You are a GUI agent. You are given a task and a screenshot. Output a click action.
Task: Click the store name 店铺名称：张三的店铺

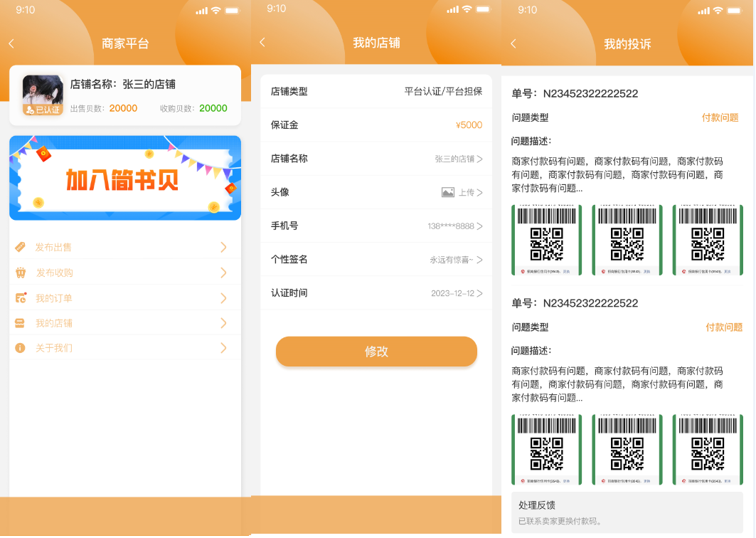123,84
